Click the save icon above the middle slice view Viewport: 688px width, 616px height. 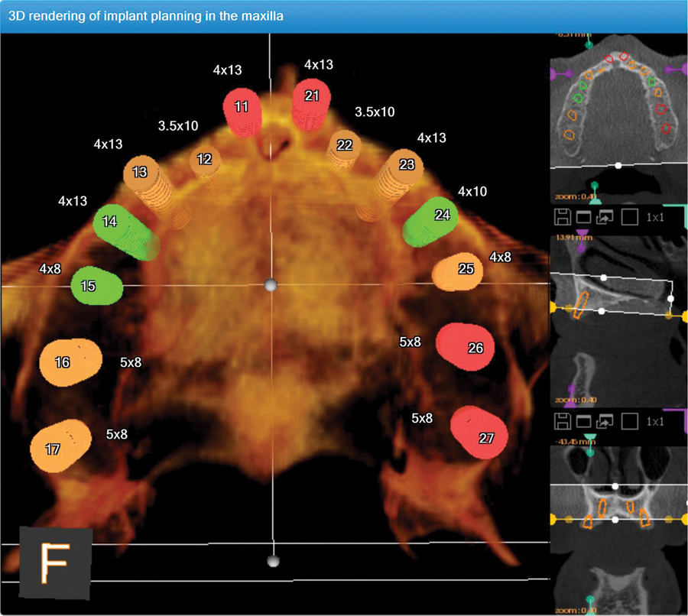click(x=562, y=217)
